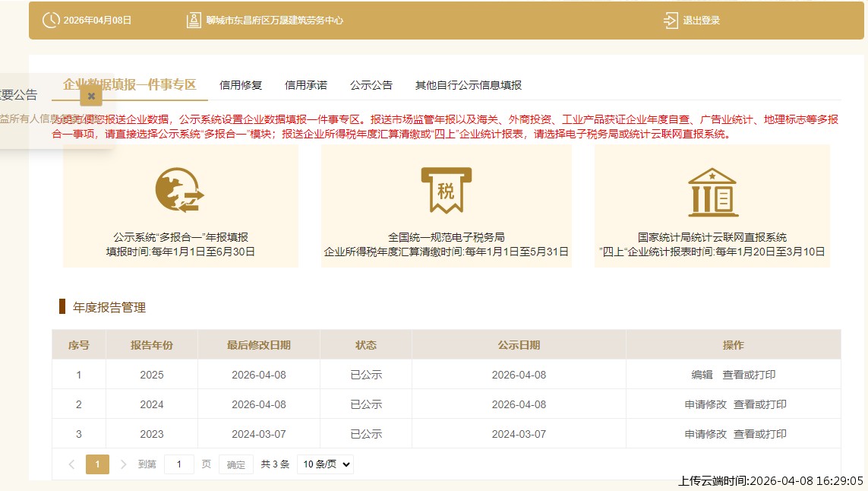Switch to the 信用修复 tab
868x491 pixels.
[x=241, y=85]
